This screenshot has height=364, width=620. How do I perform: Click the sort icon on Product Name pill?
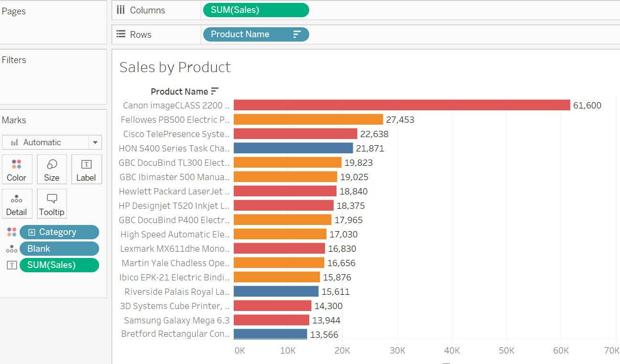(297, 34)
